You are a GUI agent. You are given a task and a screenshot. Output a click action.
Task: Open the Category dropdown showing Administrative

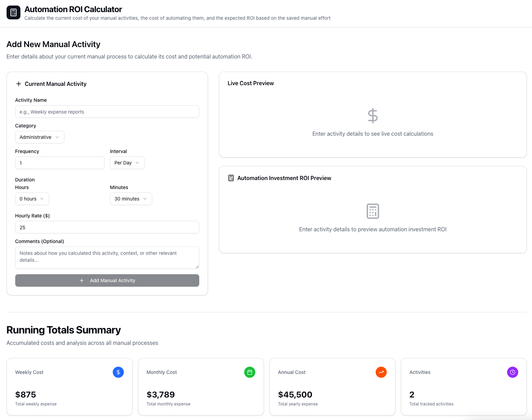pos(39,137)
